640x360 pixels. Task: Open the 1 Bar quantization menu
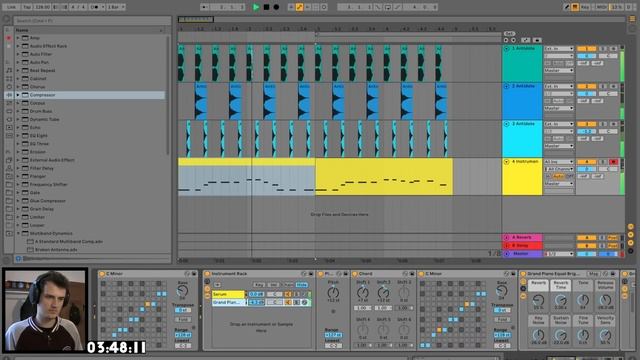pos(116,7)
